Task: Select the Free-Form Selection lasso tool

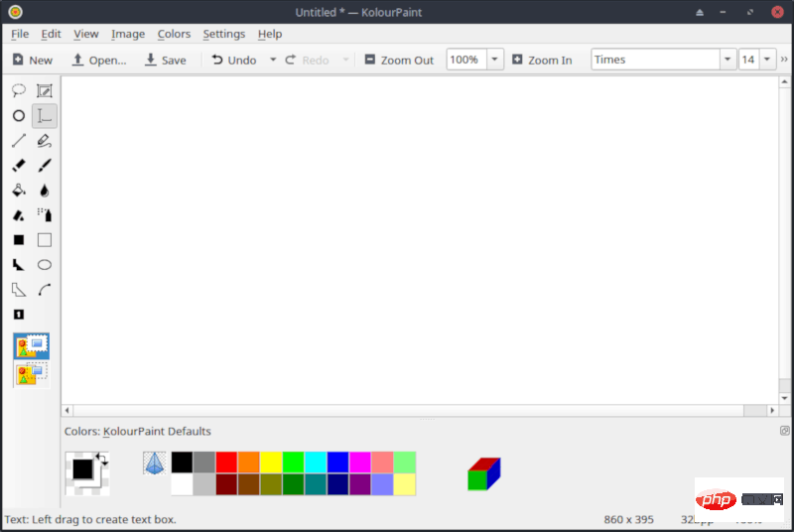Action: click(x=19, y=90)
